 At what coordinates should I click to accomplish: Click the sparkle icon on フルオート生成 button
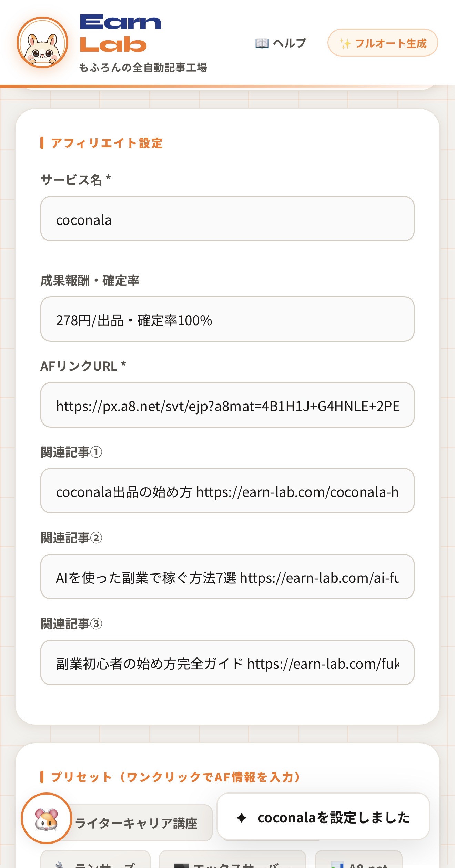click(x=346, y=43)
